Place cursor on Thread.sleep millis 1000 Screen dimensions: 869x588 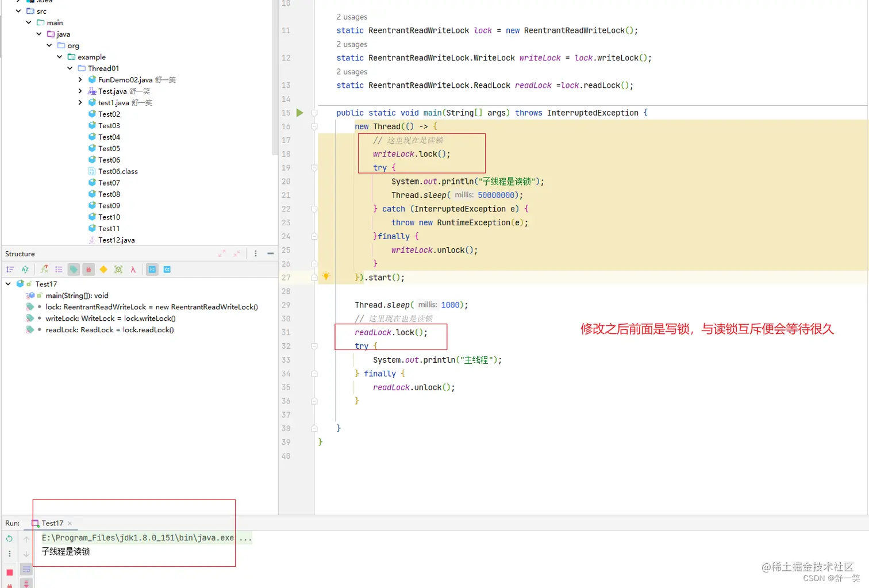(451, 305)
